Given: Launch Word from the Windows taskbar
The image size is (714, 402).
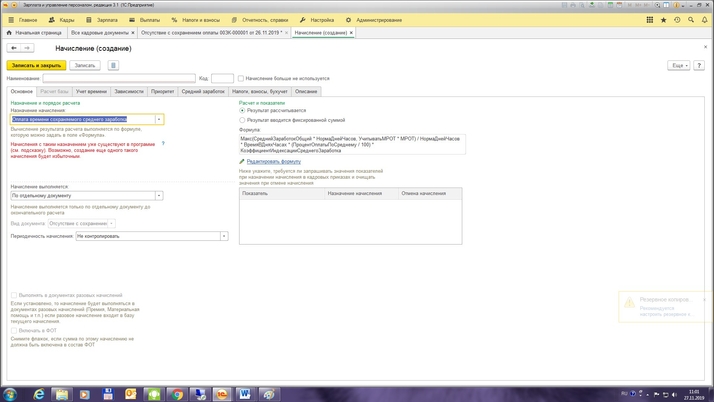Looking at the screenshot, I should click(x=245, y=394).
